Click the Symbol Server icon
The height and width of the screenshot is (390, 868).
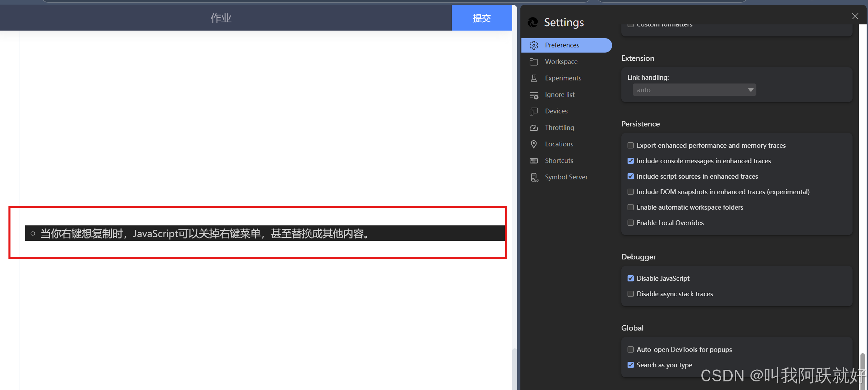click(x=534, y=177)
